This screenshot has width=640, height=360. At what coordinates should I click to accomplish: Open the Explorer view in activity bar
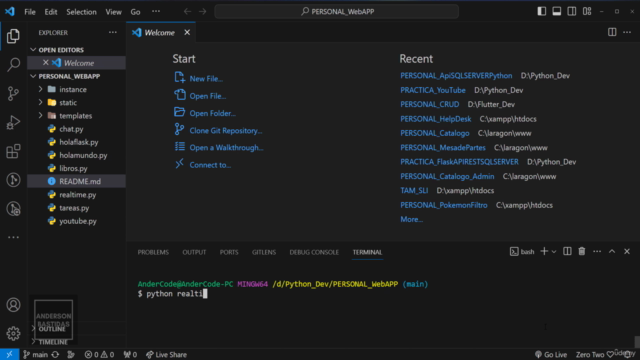click(13, 36)
